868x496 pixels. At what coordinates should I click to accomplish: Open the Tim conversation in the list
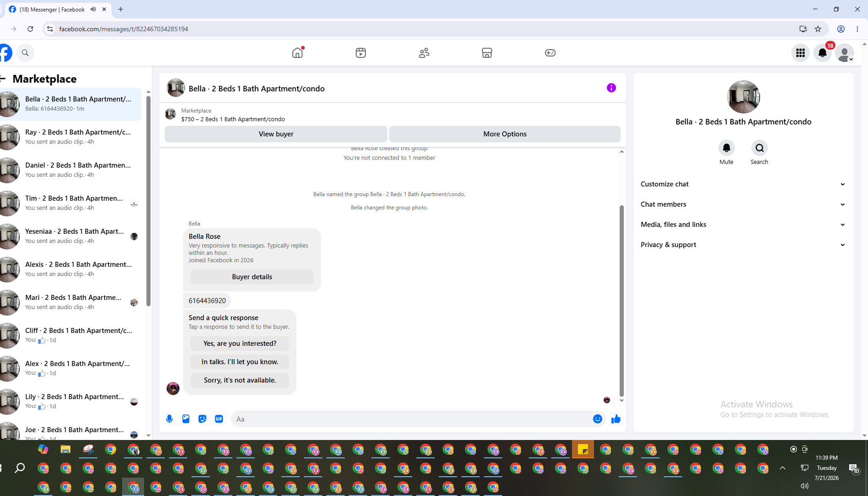pyautogui.click(x=71, y=203)
